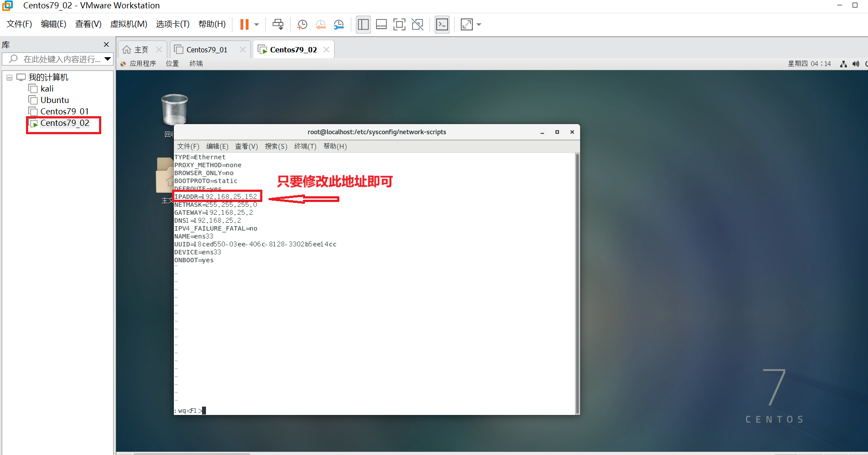Click the NETMASK=255.255.255.0 line
This screenshot has width=868, height=455.
(x=216, y=205)
